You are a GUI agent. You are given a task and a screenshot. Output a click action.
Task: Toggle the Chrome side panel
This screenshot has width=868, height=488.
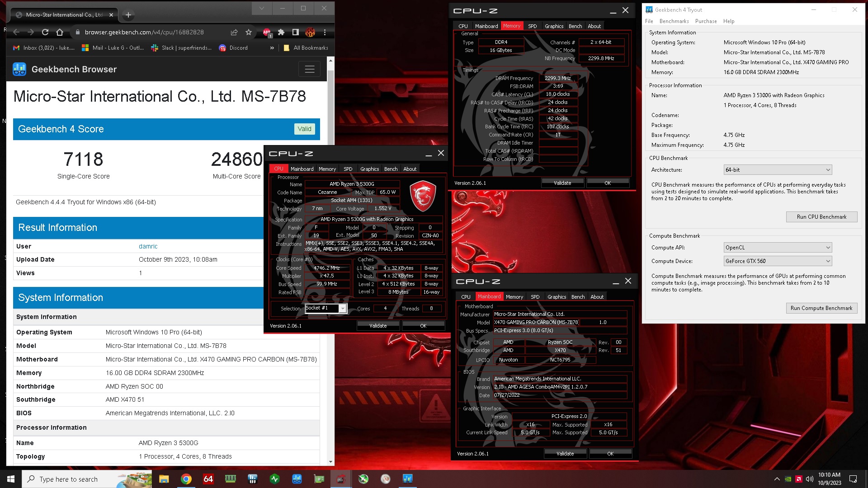[x=296, y=32]
